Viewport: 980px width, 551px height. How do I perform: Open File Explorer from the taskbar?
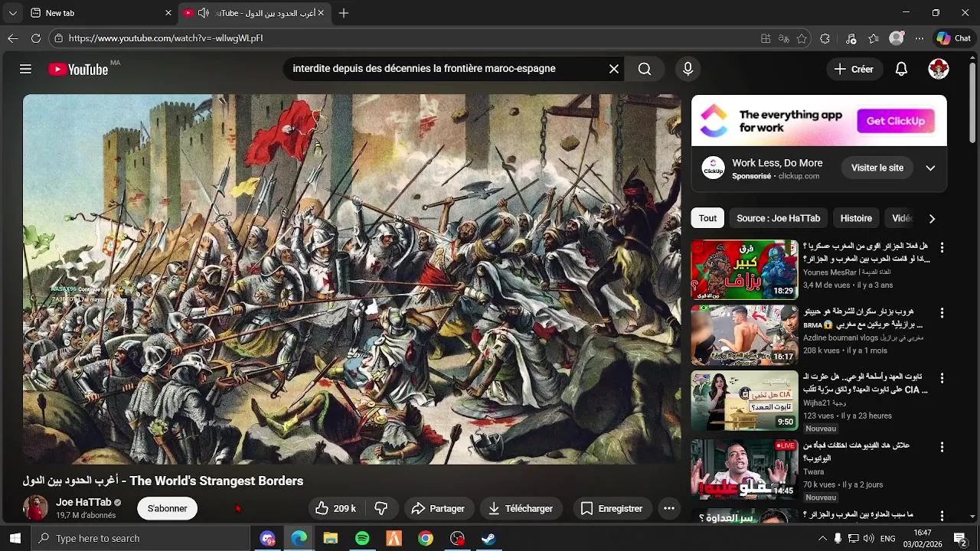[331, 539]
